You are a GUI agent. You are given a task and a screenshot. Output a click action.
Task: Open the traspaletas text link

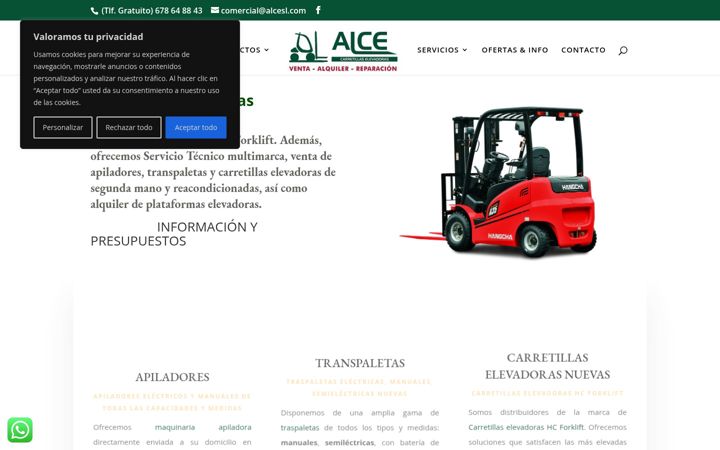tap(300, 428)
